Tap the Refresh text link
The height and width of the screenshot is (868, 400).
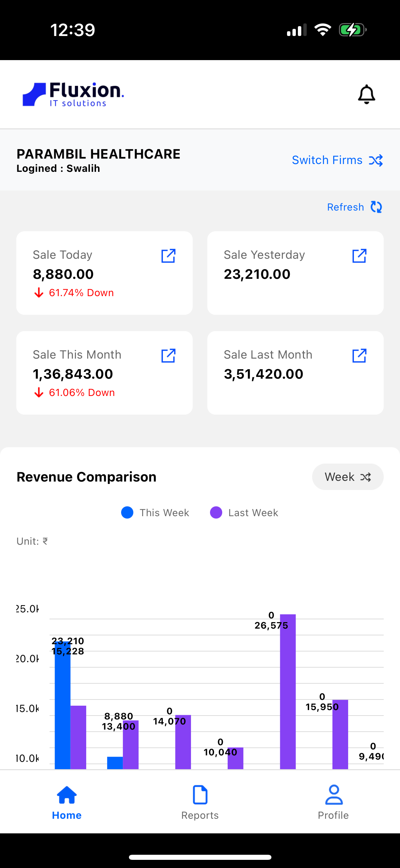click(x=345, y=207)
